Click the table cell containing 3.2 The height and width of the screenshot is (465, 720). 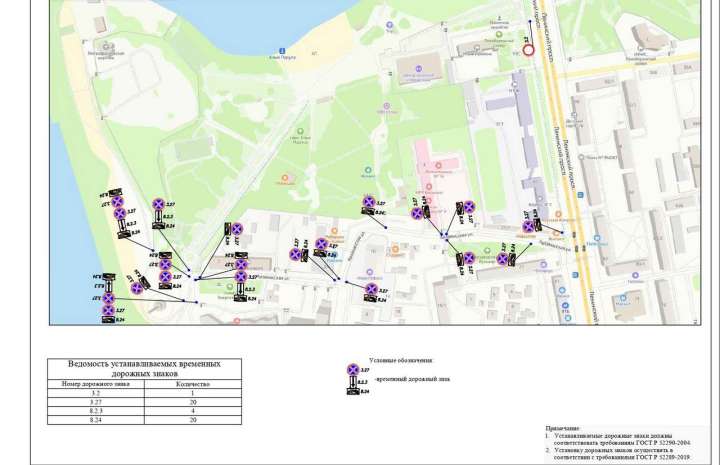point(96,393)
